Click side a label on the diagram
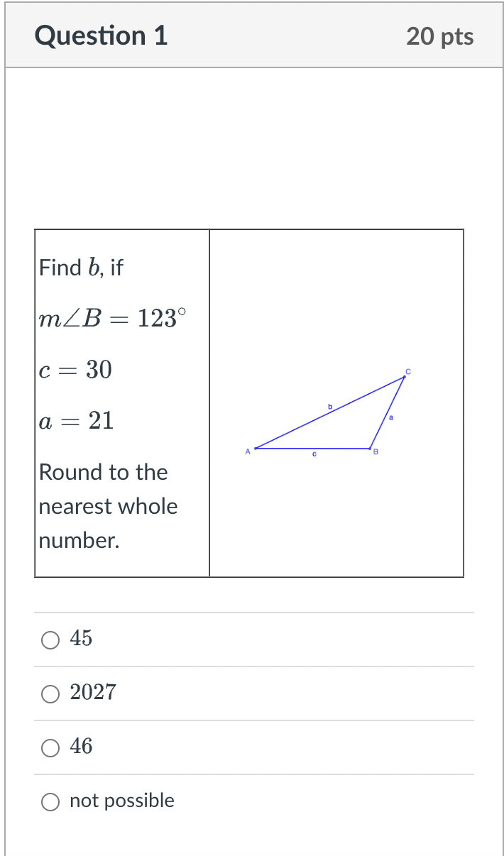504x856 pixels. click(390, 419)
